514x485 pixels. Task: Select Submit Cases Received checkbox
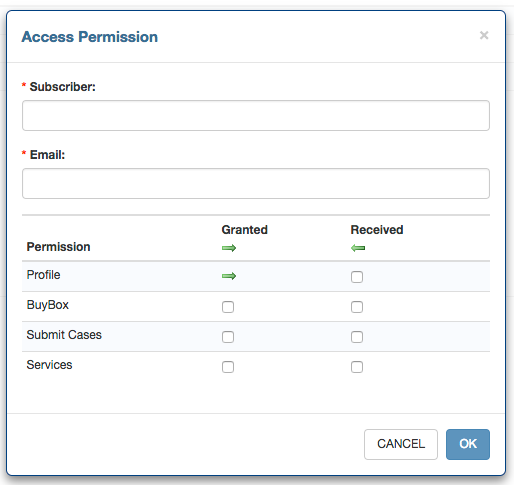click(x=357, y=337)
